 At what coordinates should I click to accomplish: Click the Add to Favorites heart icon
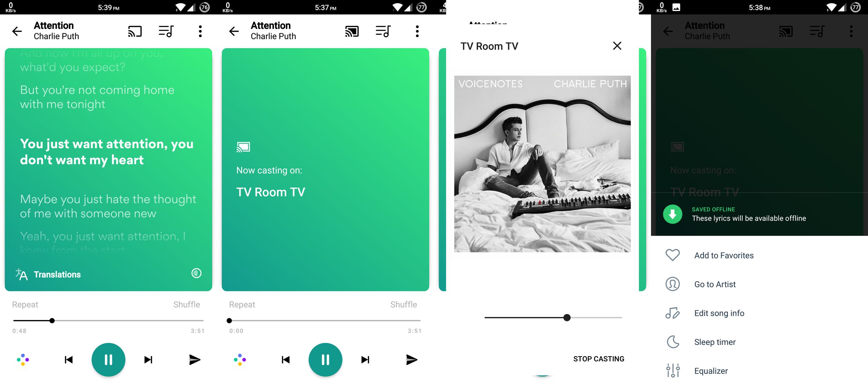click(672, 255)
